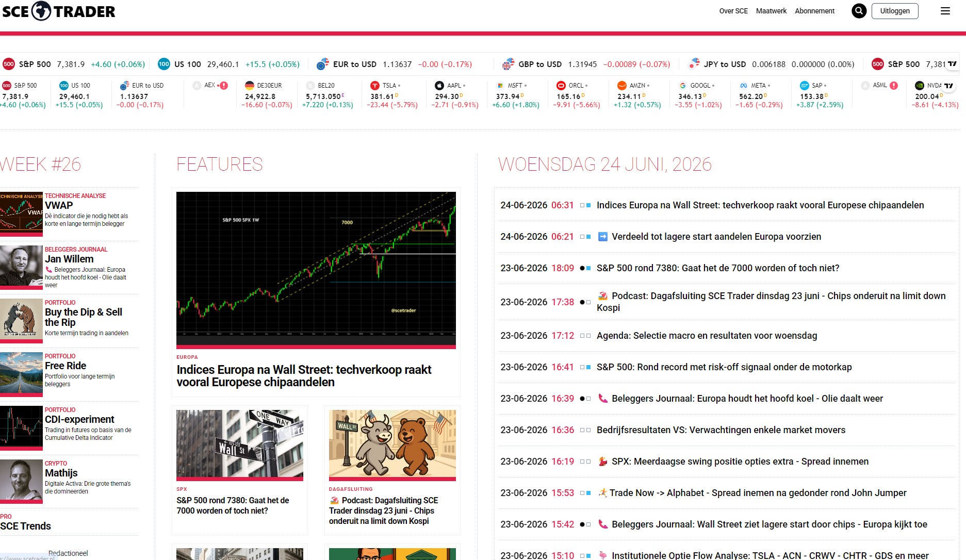The image size is (966, 560).
Task: Click the JPY to USD flag icon
Action: [x=694, y=64]
